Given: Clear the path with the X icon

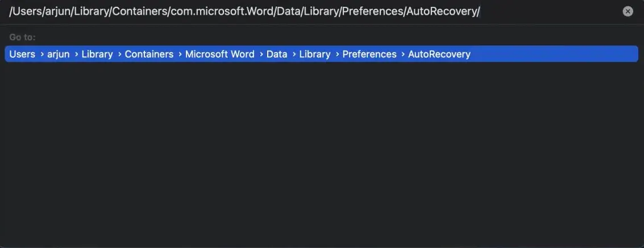Looking at the screenshot, I should click(628, 11).
